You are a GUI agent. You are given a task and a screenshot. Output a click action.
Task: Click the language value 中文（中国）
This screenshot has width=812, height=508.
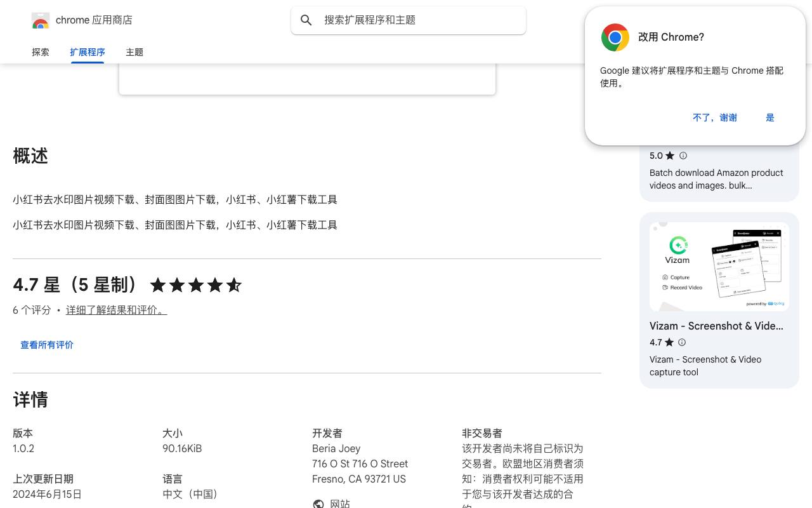click(x=193, y=494)
